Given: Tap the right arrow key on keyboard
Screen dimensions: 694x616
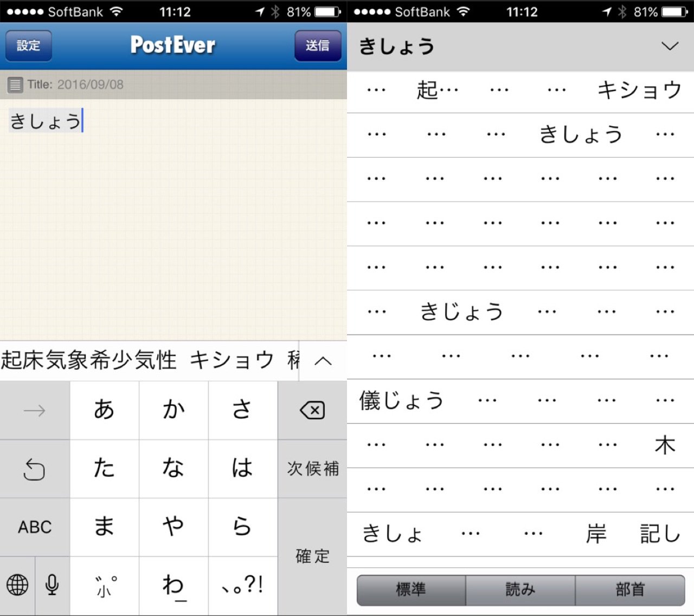Looking at the screenshot, I should click(x=35, y=411).
